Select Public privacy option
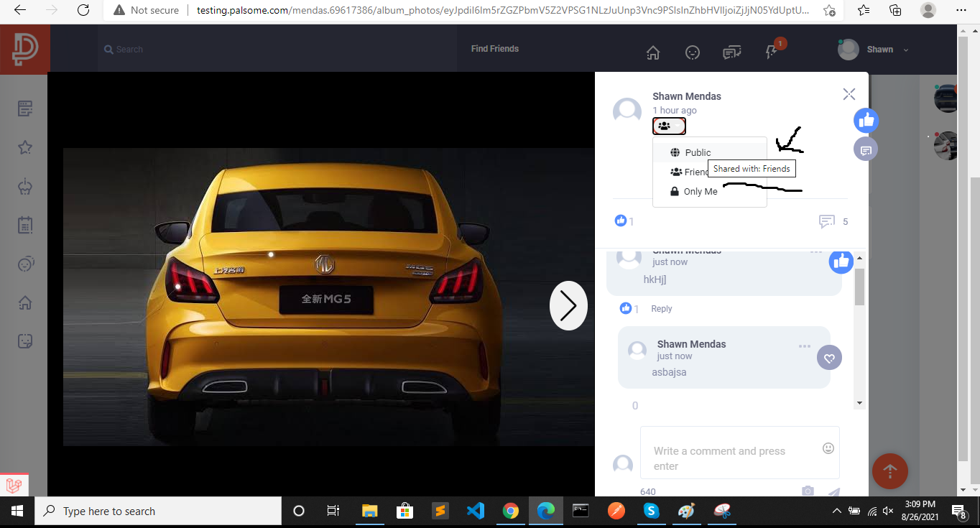 point(710,152)
